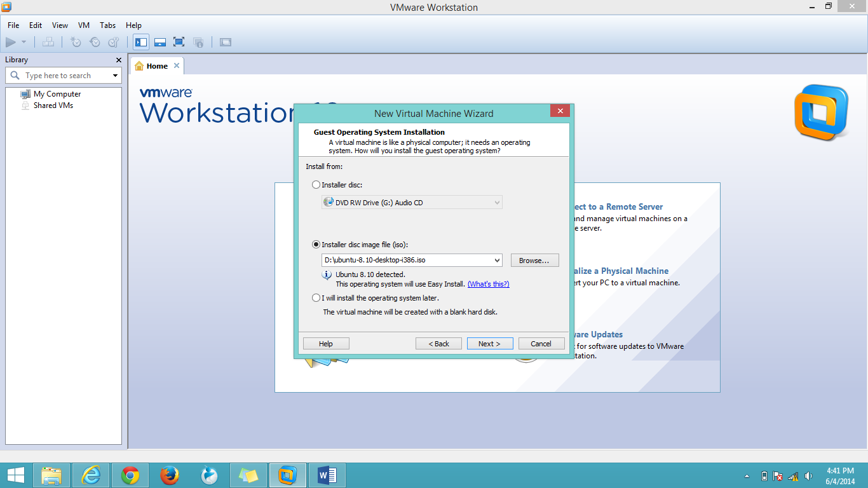Launch VMware Workstation from the taskbar

pos(288,475)
